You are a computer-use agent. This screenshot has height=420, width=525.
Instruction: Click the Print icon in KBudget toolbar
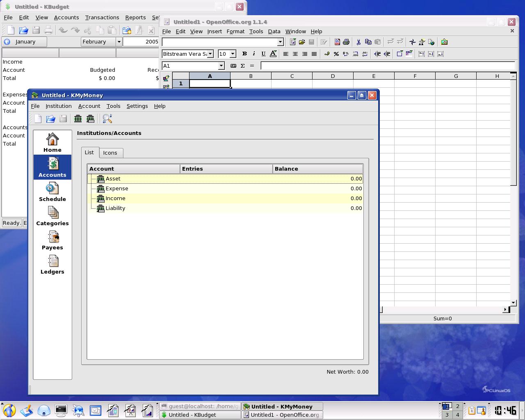[48, 30]
